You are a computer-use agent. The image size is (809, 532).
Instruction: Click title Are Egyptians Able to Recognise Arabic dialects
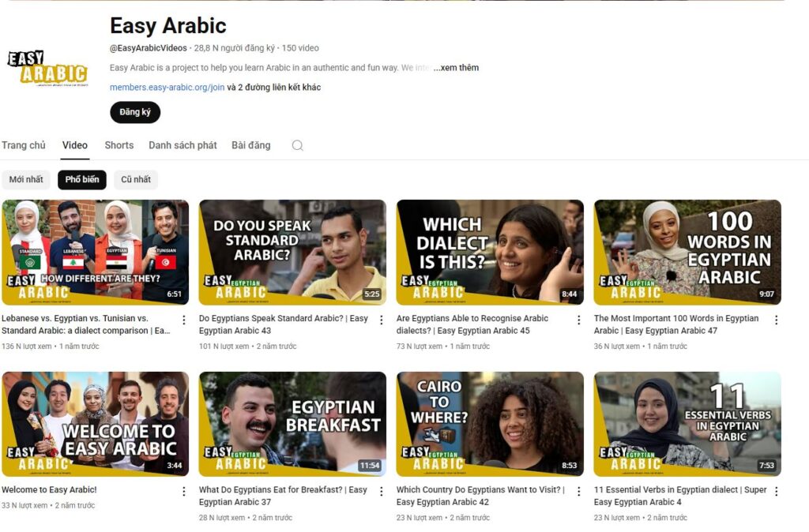[x=472, y=324]
